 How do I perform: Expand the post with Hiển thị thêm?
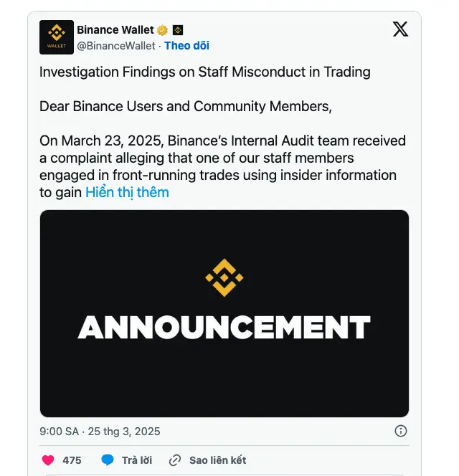coord(127,192)
